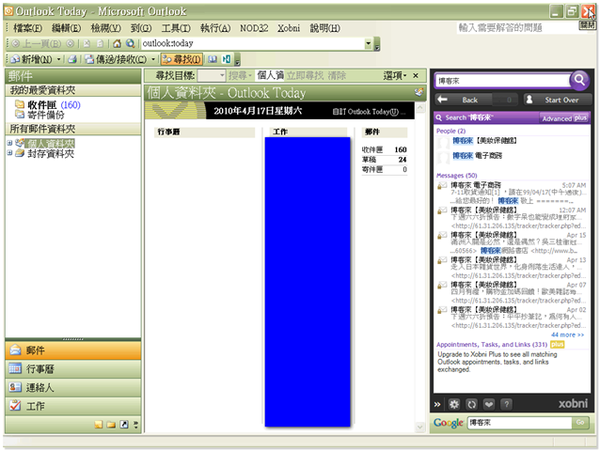Click the Xobni refresh icon
This screenshot has height=451, width=600.
pos(471,404)
